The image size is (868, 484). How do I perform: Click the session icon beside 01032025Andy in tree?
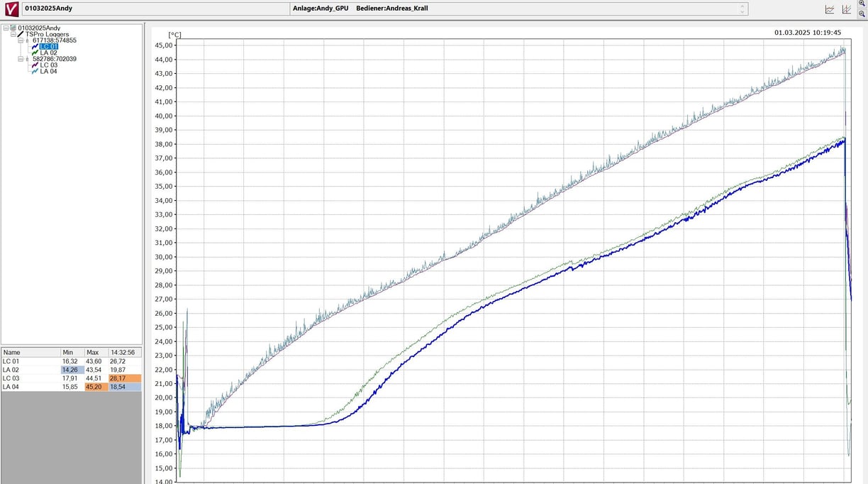[13, 28]
